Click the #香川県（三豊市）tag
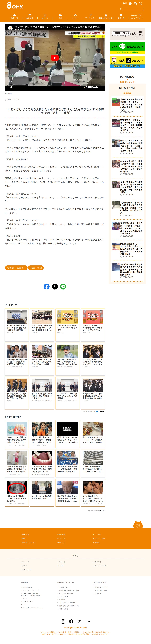The height and width of the screenshot is (644, 151). coord(16,267)
